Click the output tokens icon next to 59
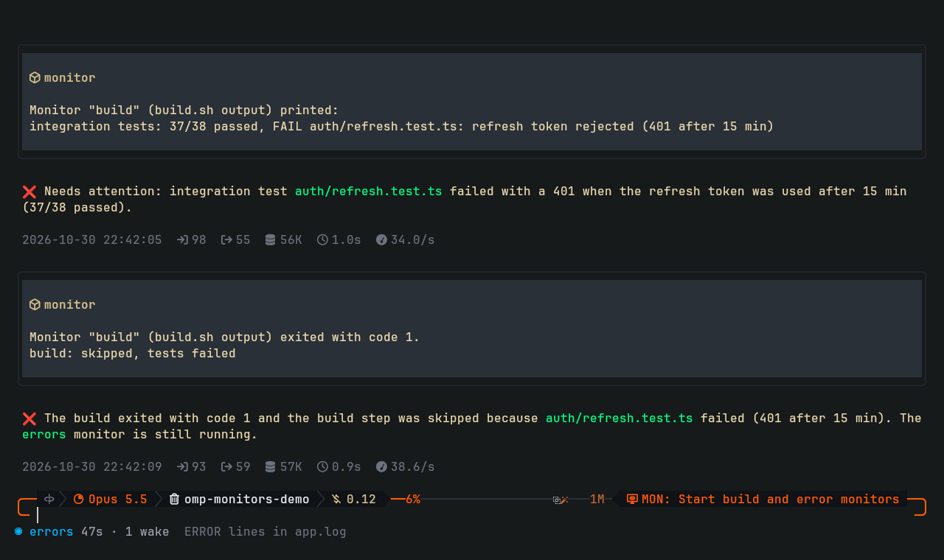 [x=226, y=466]
